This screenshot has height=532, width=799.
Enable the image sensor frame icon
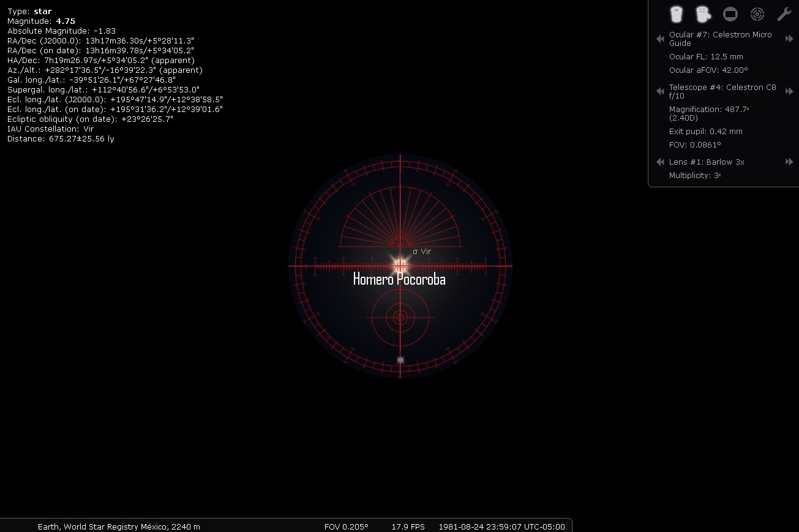(x=730, y=14)
